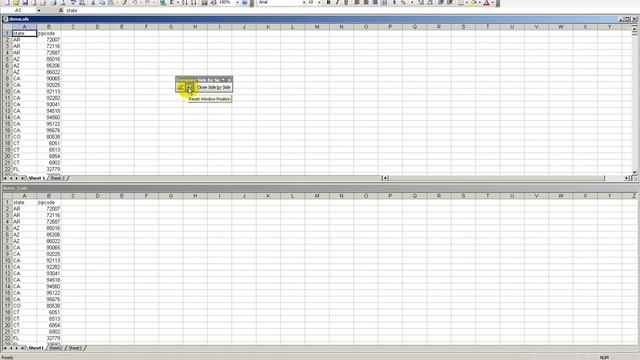Click the Help question mark icon
The height and width of the screenshot is (360, 640).
tap(245, 2)
